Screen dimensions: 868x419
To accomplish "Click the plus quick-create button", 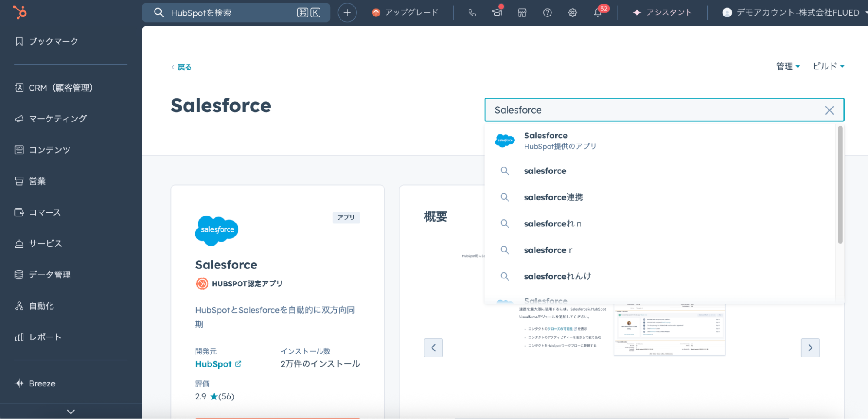I will (347, 13).
